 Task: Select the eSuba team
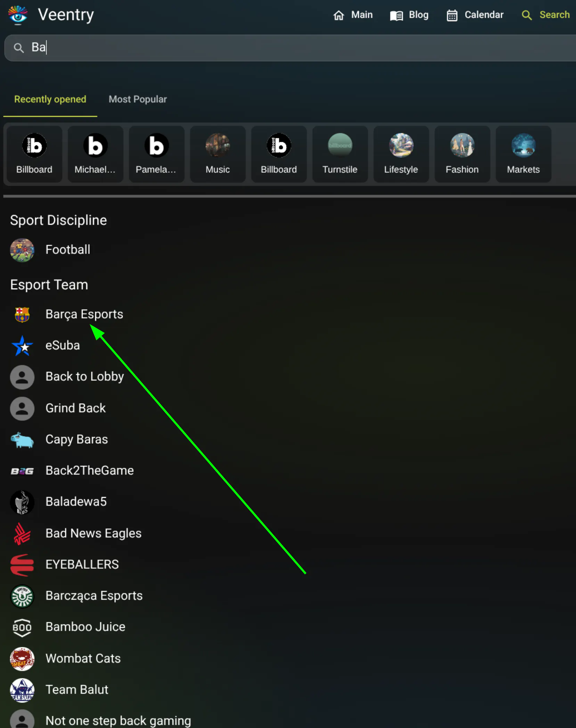click(x=63, y=346)
